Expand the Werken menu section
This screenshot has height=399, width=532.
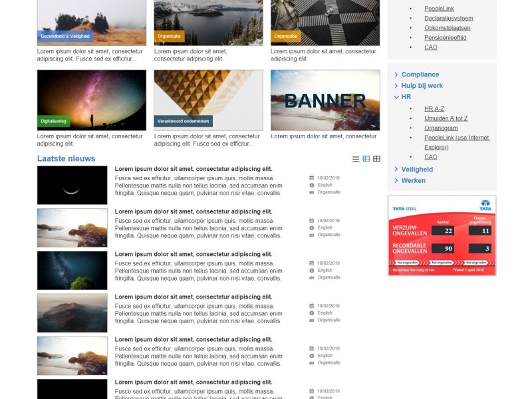413,180
